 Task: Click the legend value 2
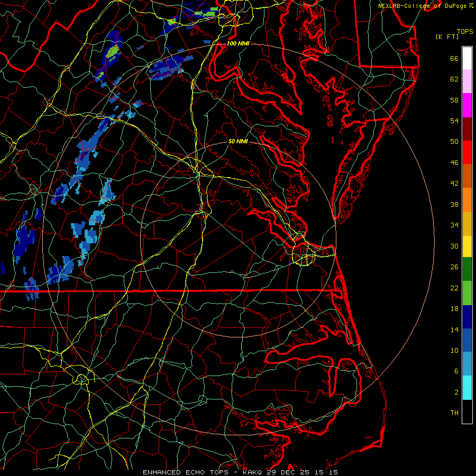click(456, 392)
